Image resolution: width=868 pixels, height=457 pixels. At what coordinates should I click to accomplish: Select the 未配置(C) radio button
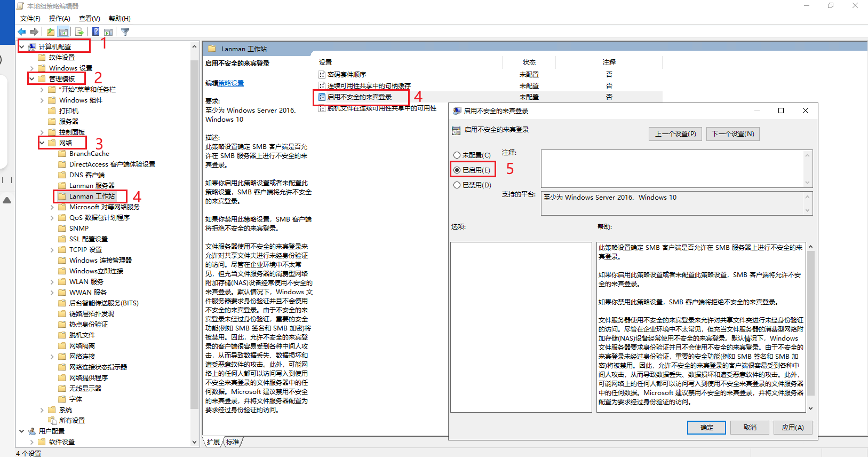[x=457, y=155]
